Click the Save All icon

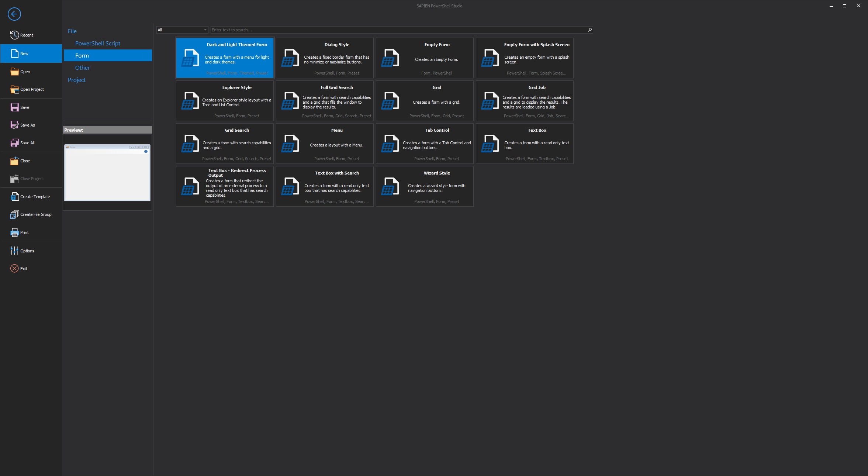[14, 143]
